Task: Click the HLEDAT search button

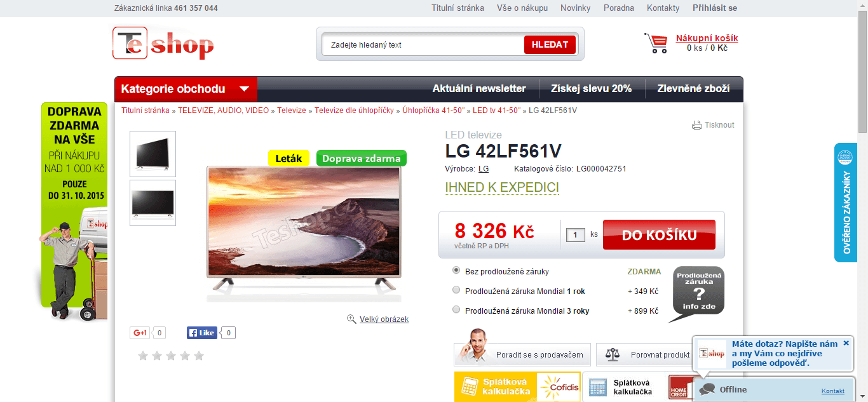Action: (x=550, y=44)
